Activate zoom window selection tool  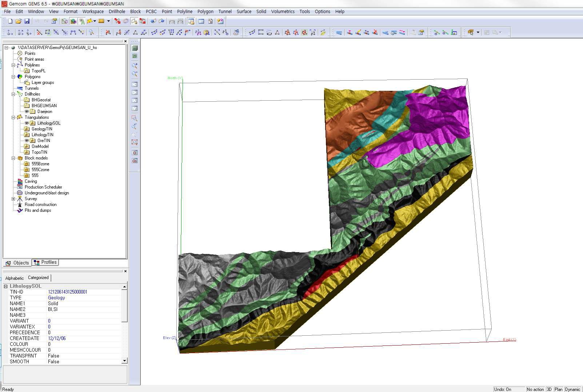pos(135,118)
